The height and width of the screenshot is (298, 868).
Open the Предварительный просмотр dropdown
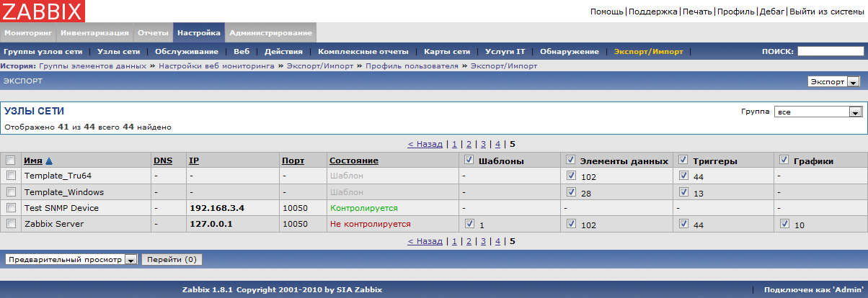(x=71, y=259)
